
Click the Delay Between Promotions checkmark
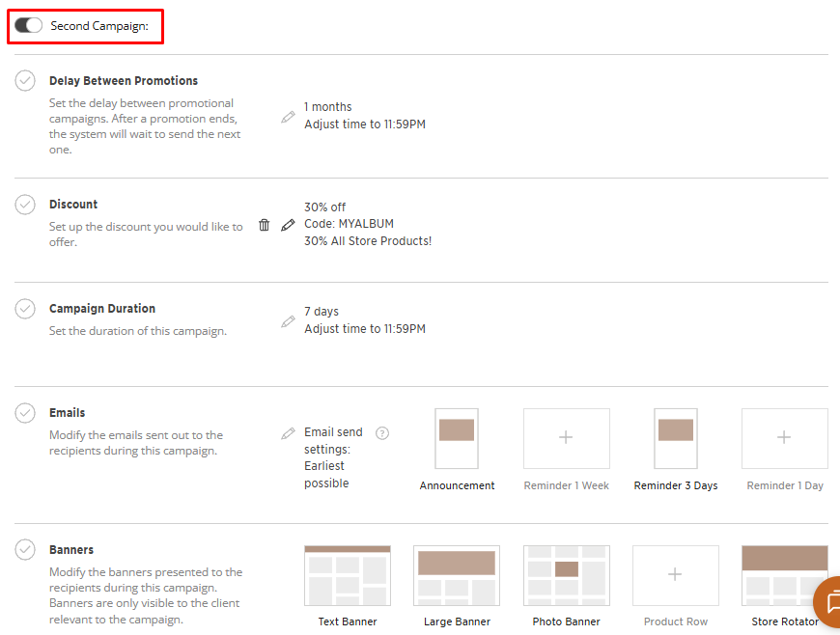click(26, 81)
